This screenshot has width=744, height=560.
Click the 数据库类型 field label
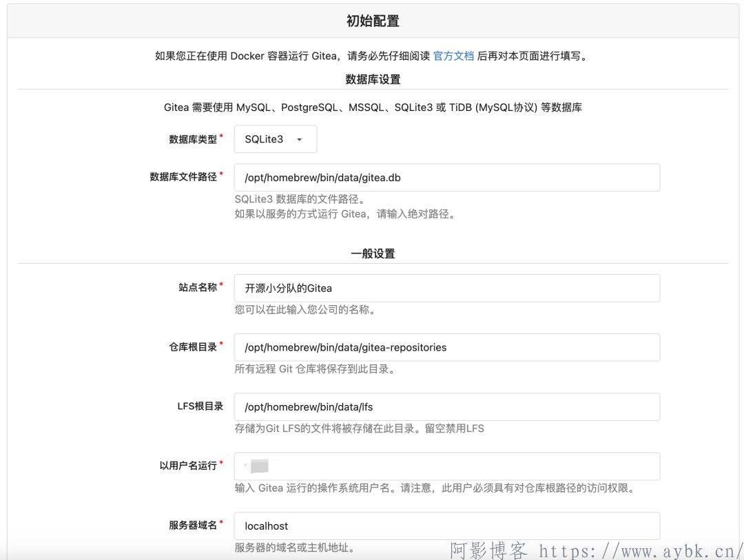tap(193, 139)
